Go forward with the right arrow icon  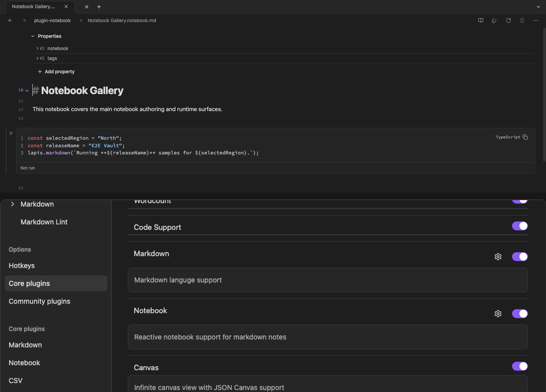24,20
